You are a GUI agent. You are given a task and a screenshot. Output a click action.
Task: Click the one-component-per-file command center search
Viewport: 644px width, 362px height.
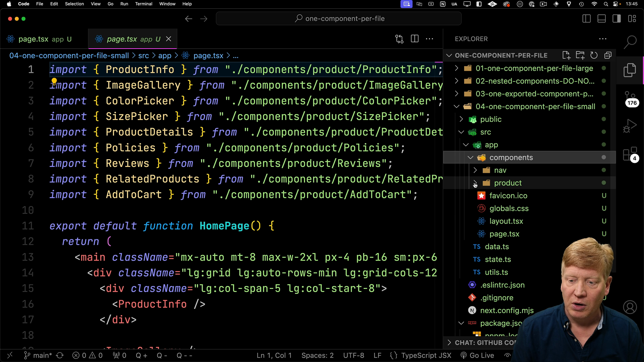click(339, 19)
